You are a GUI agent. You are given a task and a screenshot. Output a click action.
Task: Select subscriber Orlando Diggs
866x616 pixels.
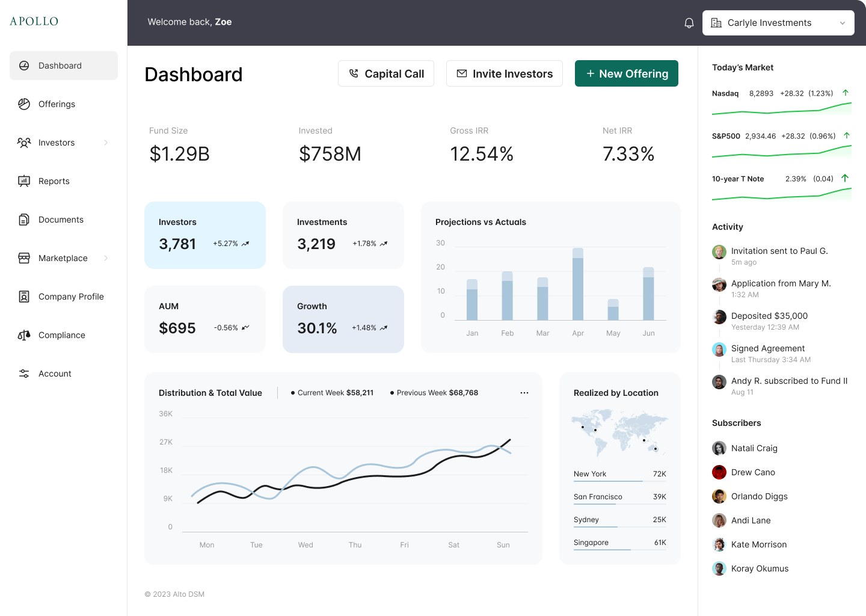[750, 496]
